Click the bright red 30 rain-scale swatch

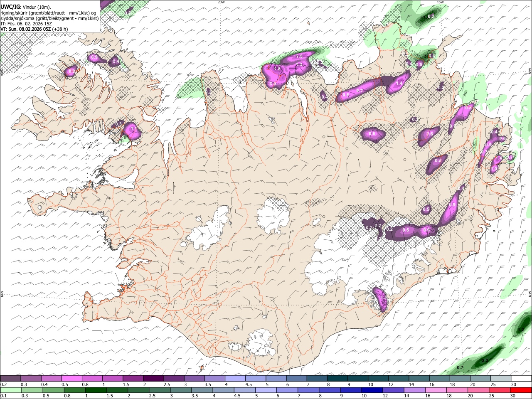[521, 390]
